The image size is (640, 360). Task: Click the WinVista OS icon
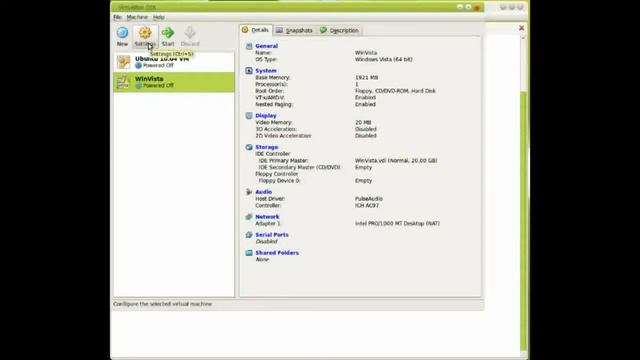(123, 82)
